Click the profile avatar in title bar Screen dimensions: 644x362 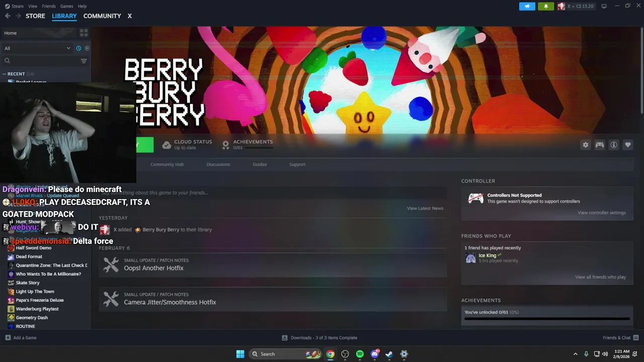pyautogui.click(x=561, y=6)
